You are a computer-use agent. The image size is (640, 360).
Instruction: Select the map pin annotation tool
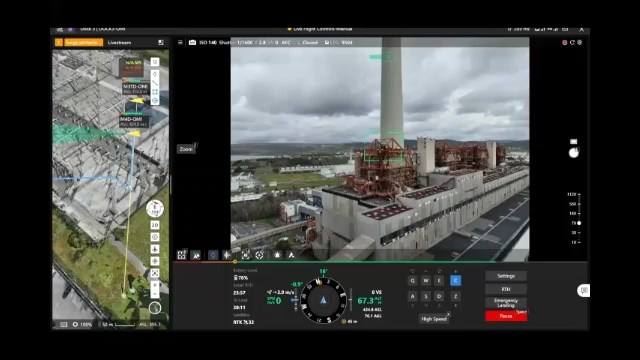coord(155,74)
